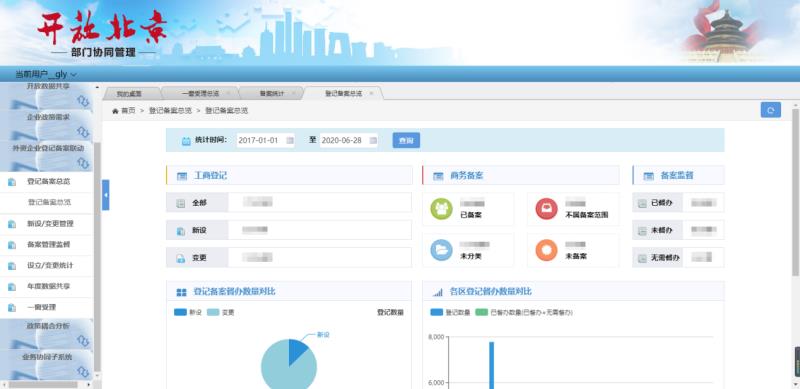Click the 各区登记督办数量对比 bar chart icon
Screen dimensions: 800x389
pyautogui.click(x=438, y=293)
